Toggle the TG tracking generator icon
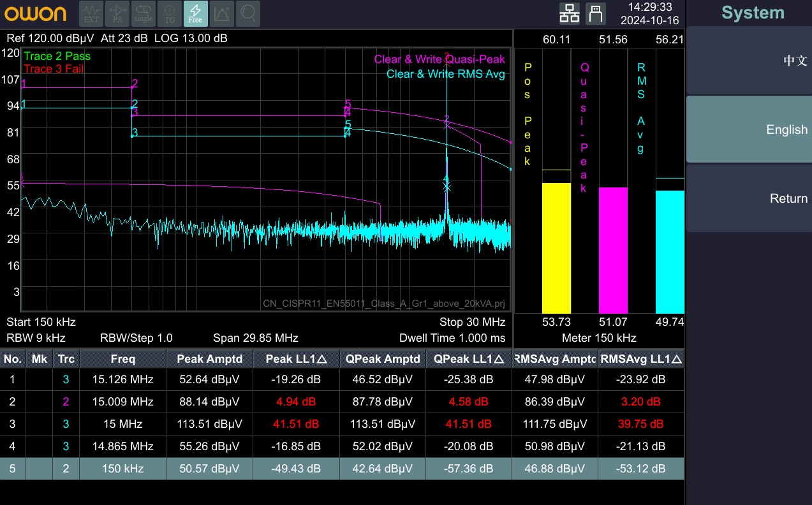 (x=170, y=13)
